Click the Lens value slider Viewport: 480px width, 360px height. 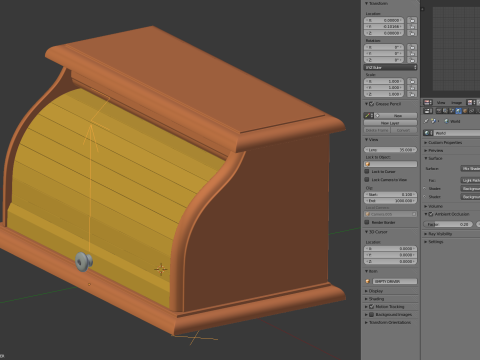pos(390,150)
